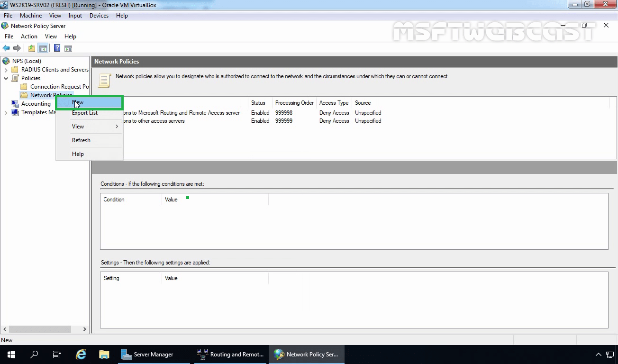Choose Help from the context menu
The width and height of the screenshot is (618, 364).
[x=90, y=154]
